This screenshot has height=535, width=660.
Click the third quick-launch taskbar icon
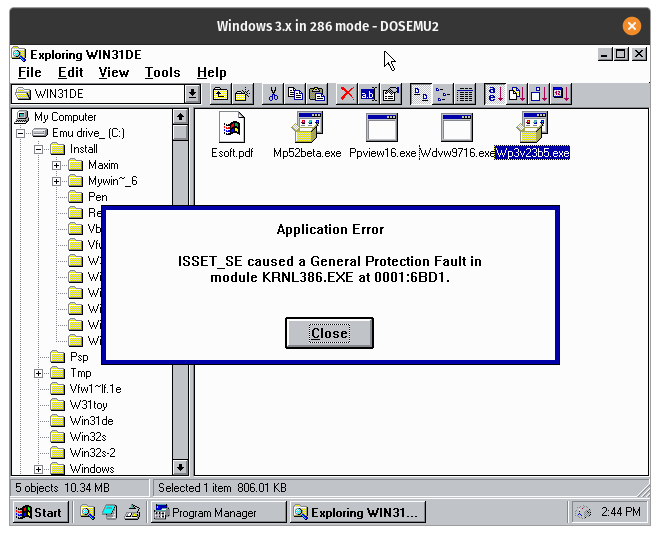tap(132, 512)
